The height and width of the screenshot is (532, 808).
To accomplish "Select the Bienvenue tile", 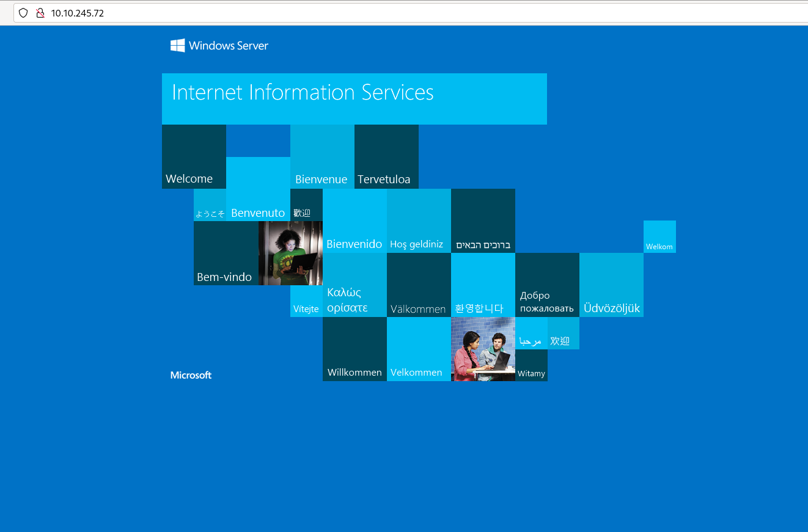I will tap(322, 157).
